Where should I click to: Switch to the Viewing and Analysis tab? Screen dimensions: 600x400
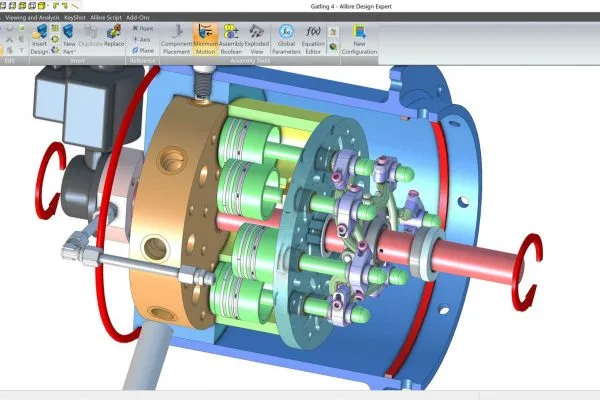[x=32, y=17]
